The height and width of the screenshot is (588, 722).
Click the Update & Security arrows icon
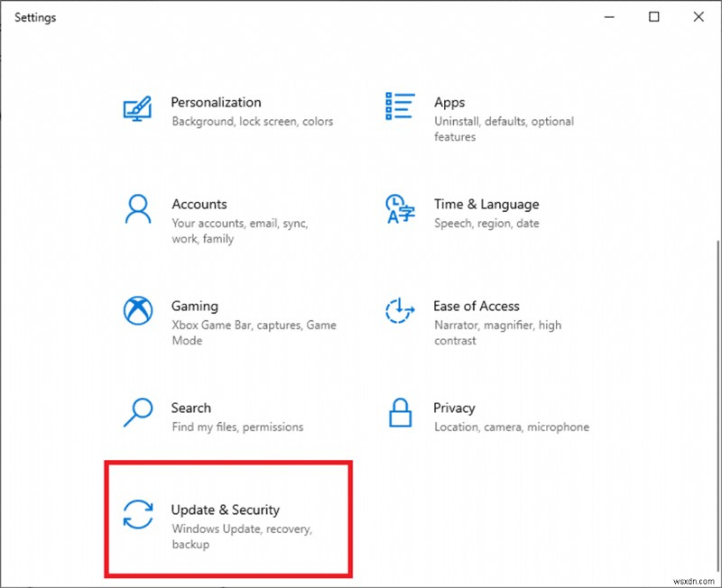click(137, 515)
